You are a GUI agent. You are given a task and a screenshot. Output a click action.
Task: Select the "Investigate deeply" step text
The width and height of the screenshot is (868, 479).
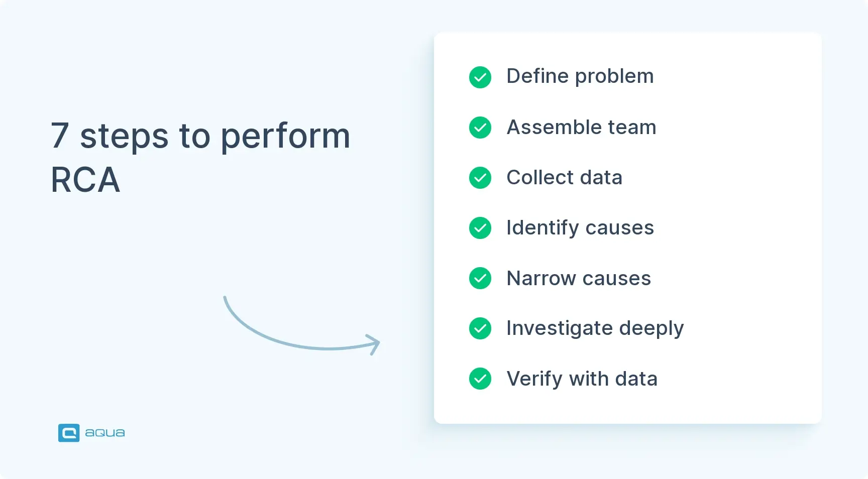pyautogui.click(x=595, y=328)
